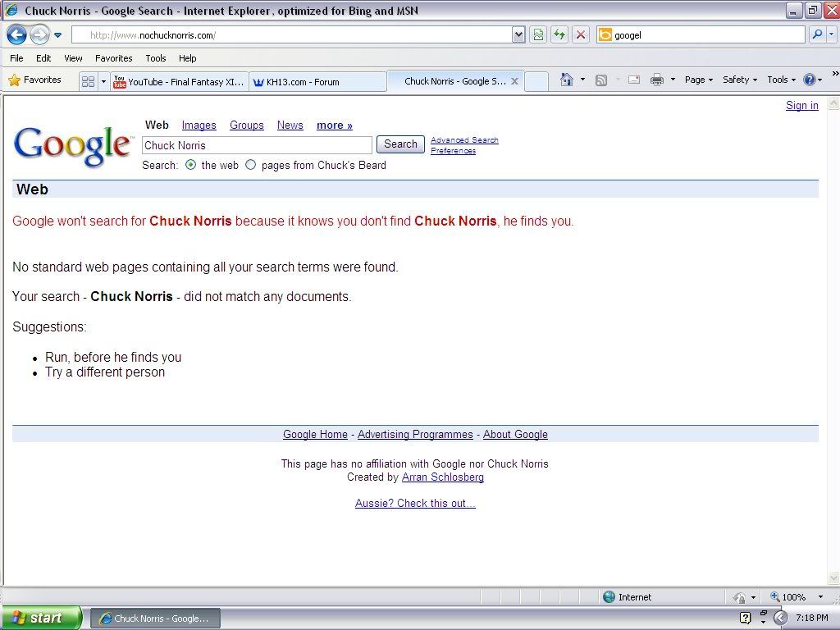The width and height of the screenshot is (840, 630).
Task: Click the Refresh page icon
Action: point(559,34)
